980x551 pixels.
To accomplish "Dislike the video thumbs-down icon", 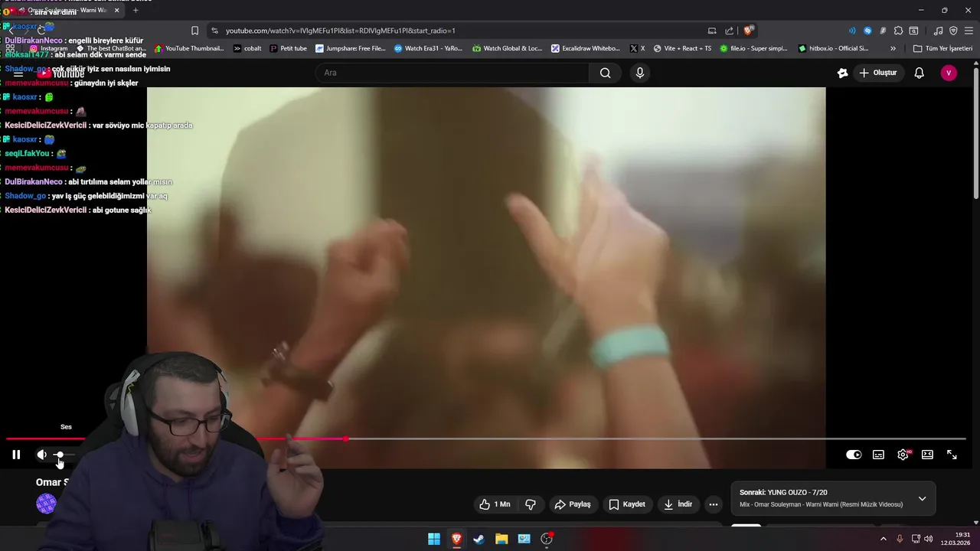I will coord(530,504).
